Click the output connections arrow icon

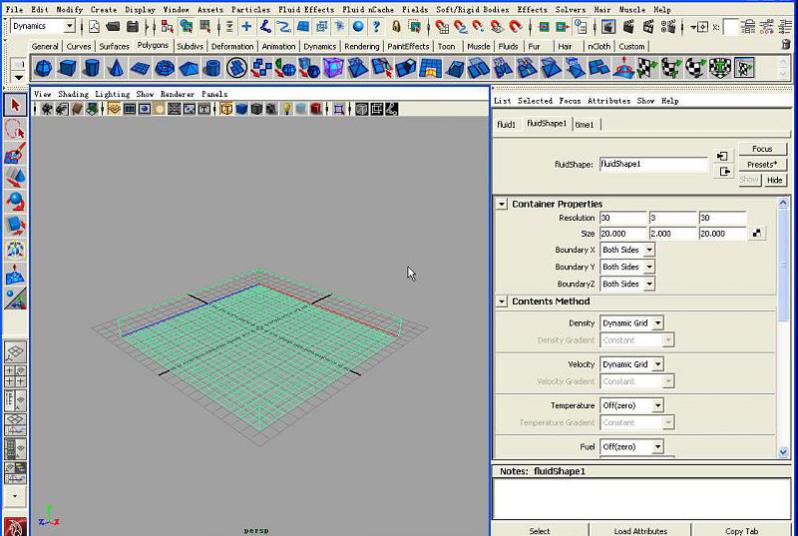tap(724, 172)
